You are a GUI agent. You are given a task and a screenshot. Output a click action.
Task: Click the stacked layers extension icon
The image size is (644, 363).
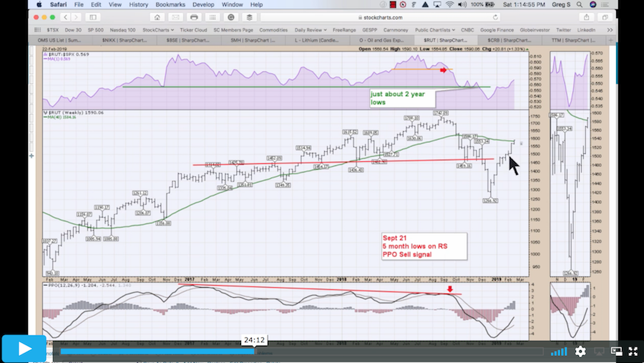pos(249,17)
